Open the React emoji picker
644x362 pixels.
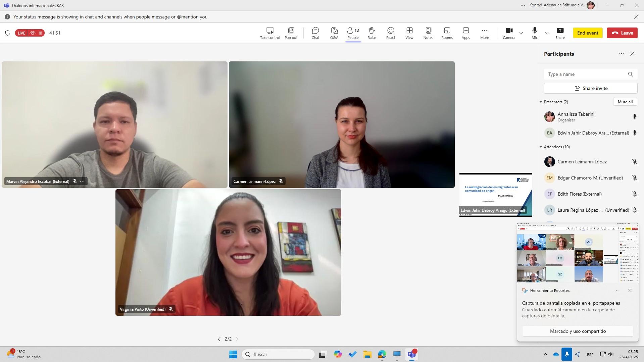pyautogui.click(x=390, y=33)
